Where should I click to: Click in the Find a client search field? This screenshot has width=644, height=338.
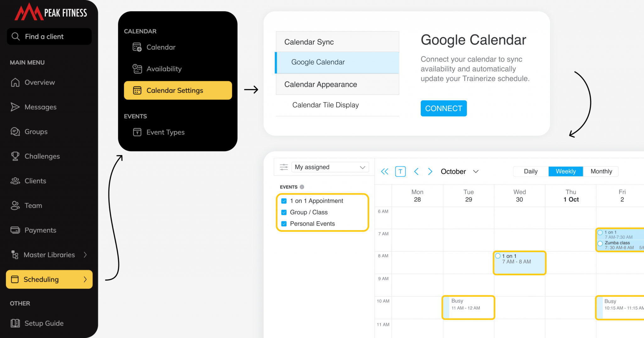49,36
